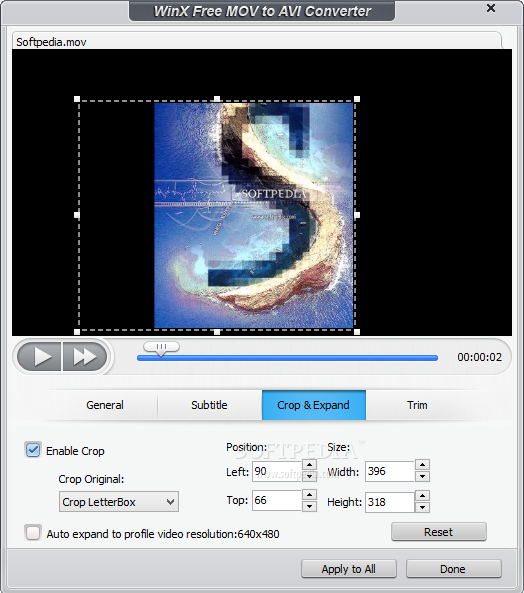Go to the Trim tab
Viewport: 524px width, 593px height.
click(x=417, y=405)
